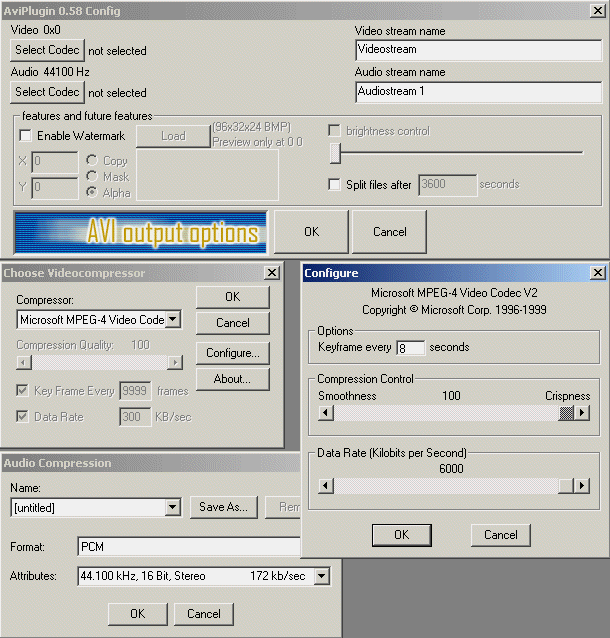
Task: Click Data Rate left arrow in Configure dialog
Action: pos(326,486)
